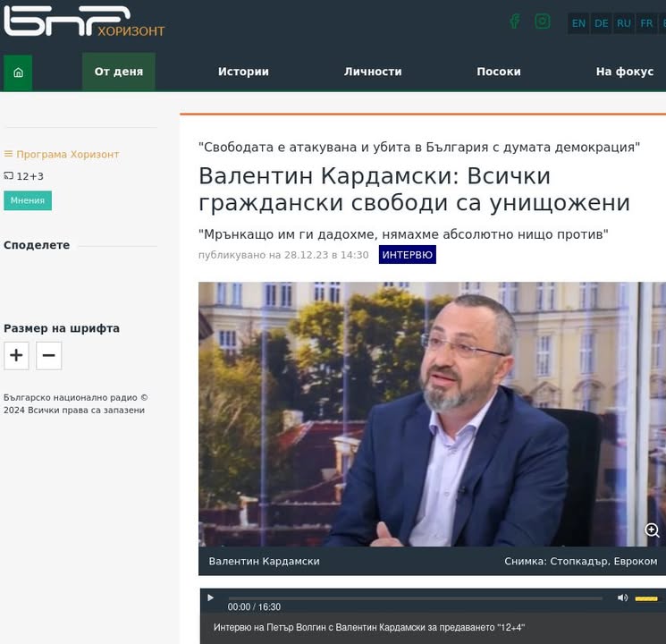This screenshot has width=666, height=644.
Task: Adjust the yellow volume slider
Action: (646, 598)
